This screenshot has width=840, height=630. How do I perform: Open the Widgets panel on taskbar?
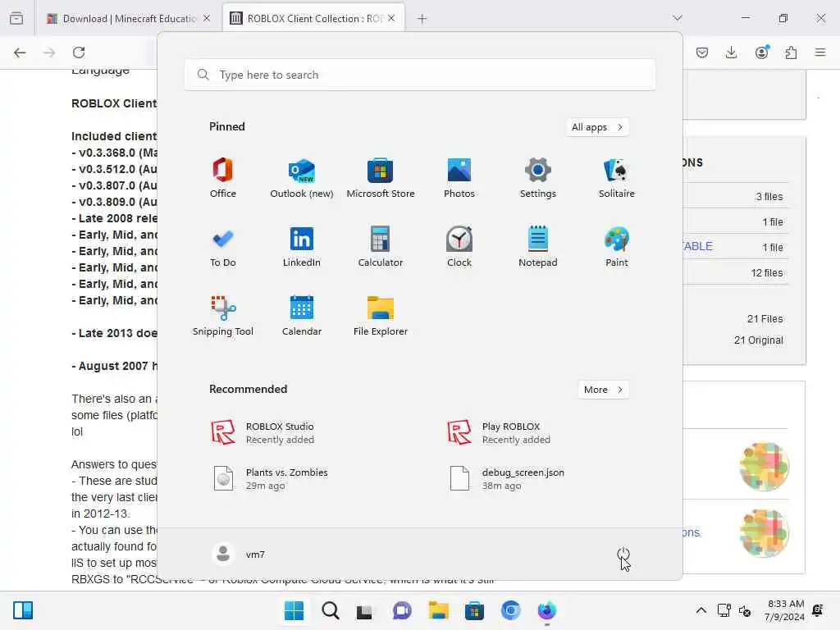(x=23, y=610)
